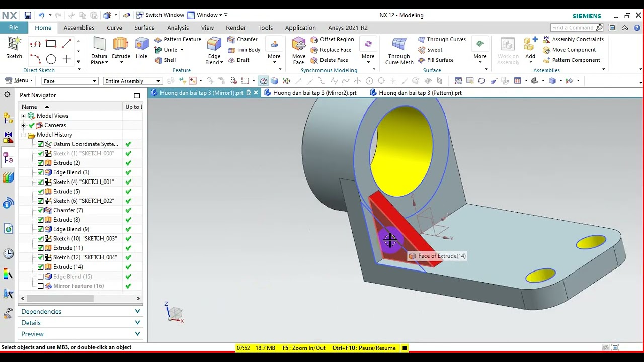Select the Sketch tool in the ribbon

tap(14, 48)
